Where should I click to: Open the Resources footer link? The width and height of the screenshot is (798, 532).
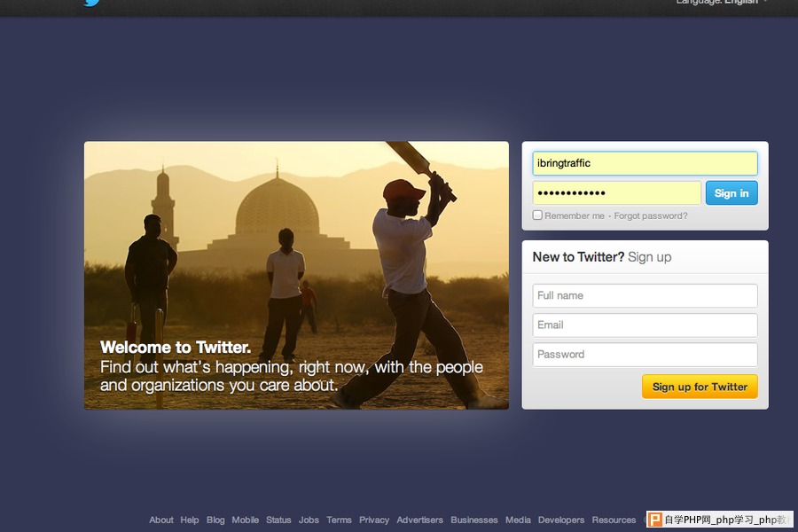coord(614,520)
